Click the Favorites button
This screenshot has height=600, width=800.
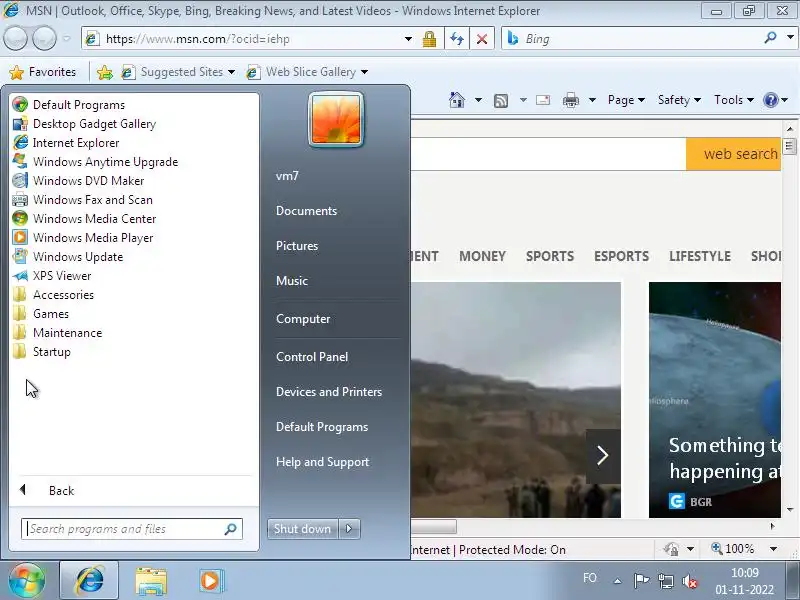tap(43, 72)
